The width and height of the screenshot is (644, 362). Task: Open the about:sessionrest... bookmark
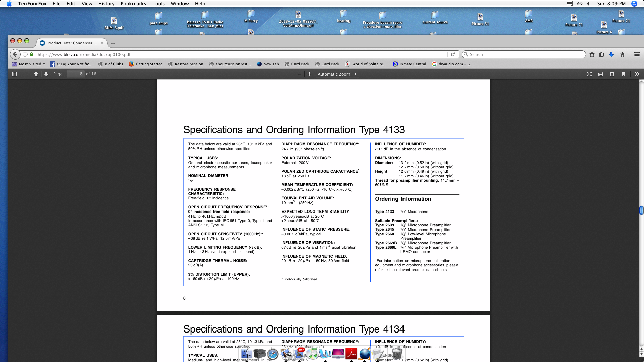pos(230,64)
